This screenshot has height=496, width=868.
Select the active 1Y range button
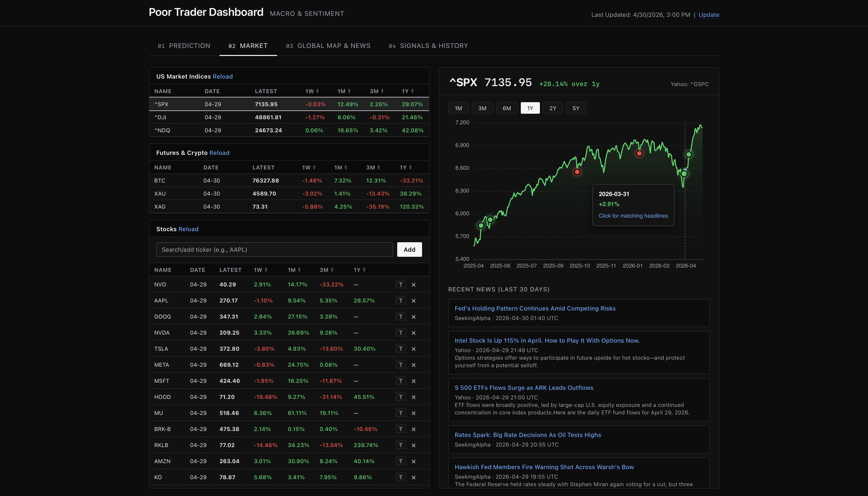[530, 108]
